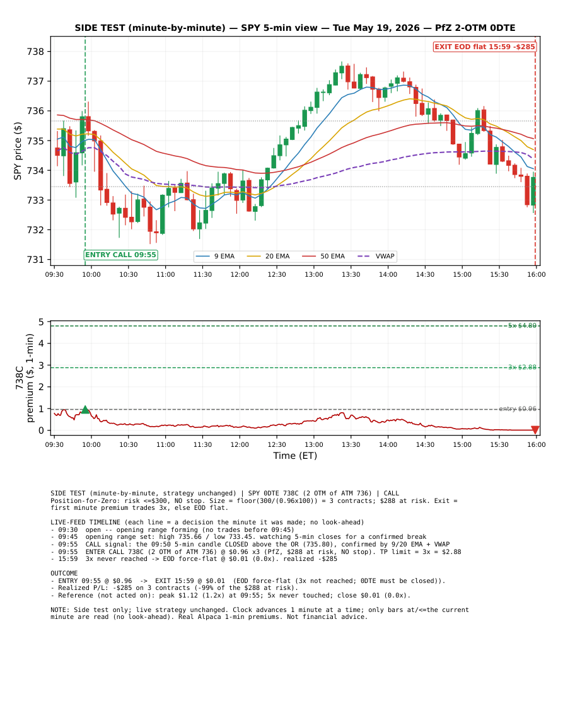
Task: Click the 13:30 tick under the candlestick chart
Action: pyautogui.click(x=351, y=274)
